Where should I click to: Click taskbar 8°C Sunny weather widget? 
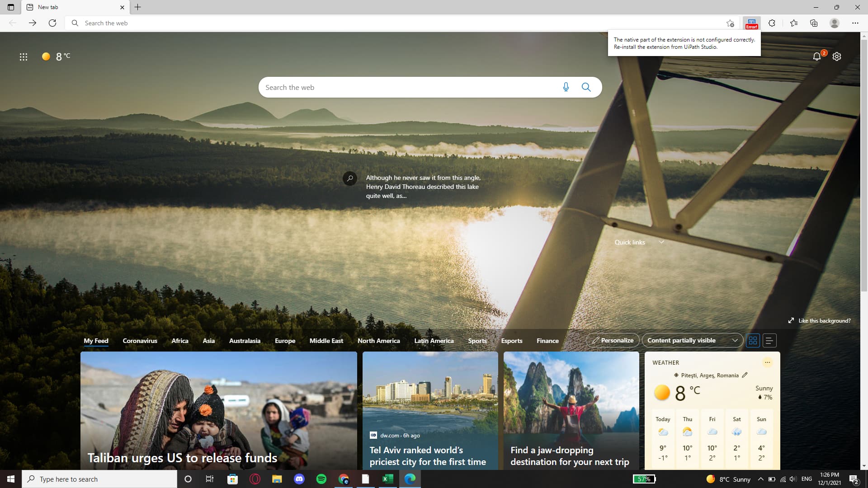point(728,479)
